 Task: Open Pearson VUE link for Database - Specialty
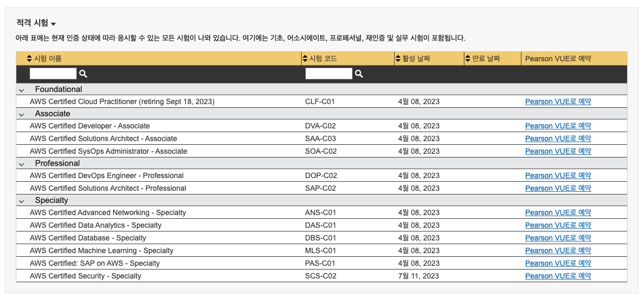point(558,238)
